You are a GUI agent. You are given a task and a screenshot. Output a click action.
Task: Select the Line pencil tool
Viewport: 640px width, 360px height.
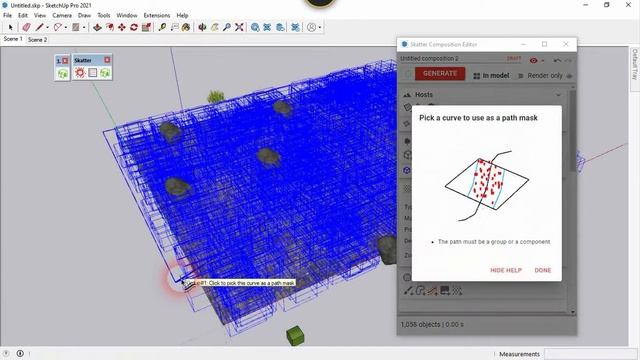click(39, 27)
